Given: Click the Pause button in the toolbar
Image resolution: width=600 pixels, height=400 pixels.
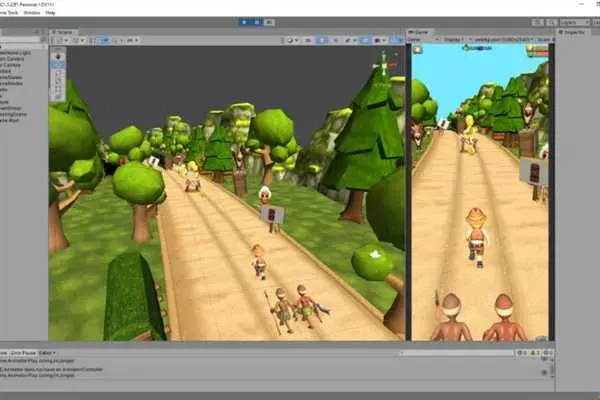Looking at the screenshot, I should [257, 22].
